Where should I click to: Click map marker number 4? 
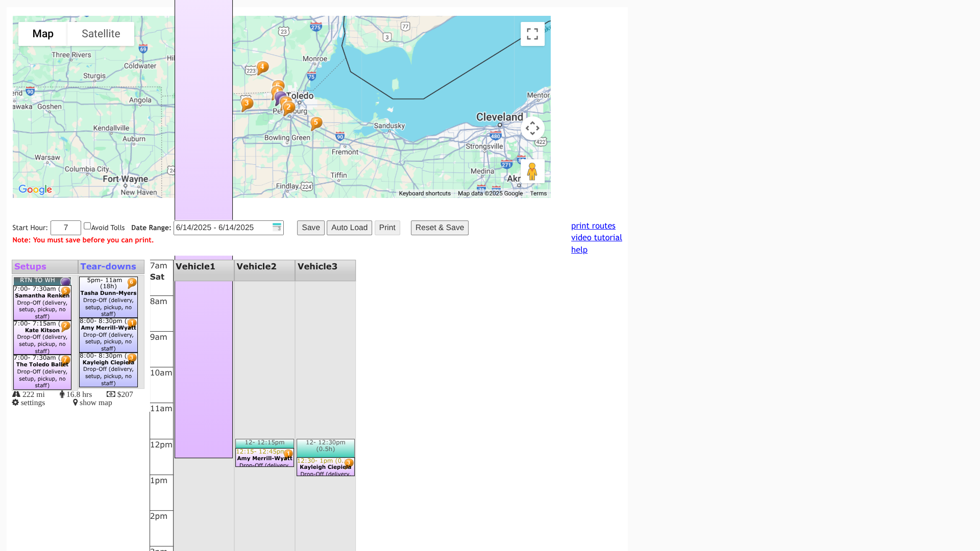click(x=262, y=67)
